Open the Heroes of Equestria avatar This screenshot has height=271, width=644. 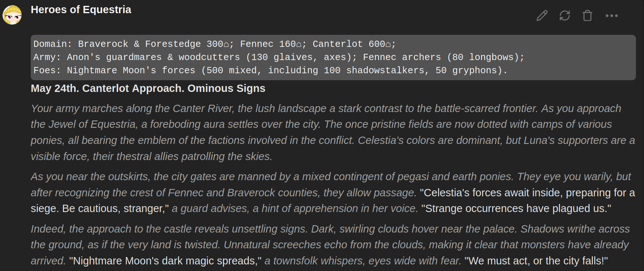point(12,15)
